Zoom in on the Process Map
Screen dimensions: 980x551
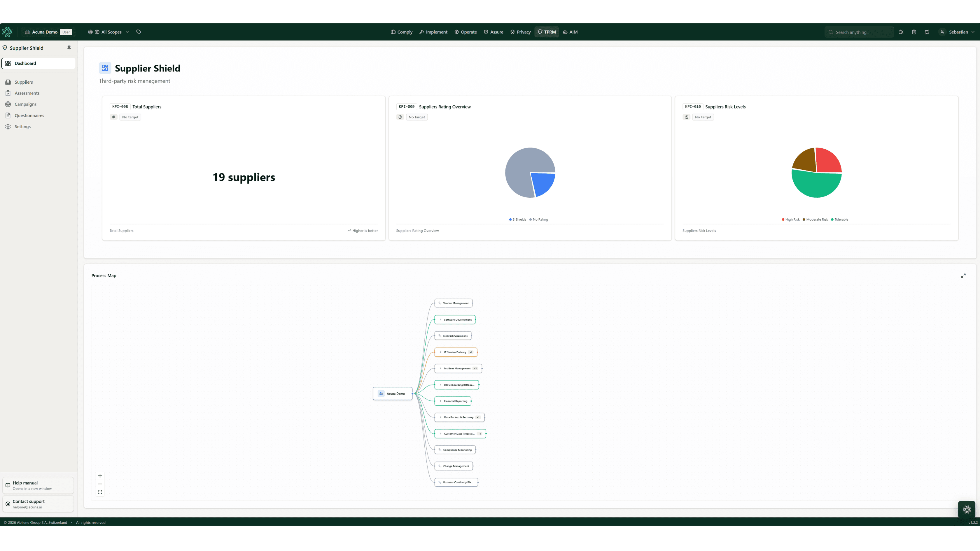coord(100,476)
